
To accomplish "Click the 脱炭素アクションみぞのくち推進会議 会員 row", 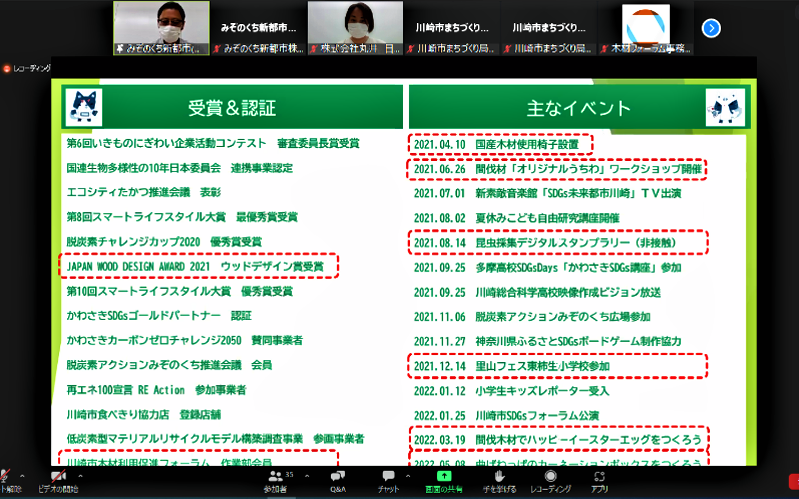I will 169,365.
